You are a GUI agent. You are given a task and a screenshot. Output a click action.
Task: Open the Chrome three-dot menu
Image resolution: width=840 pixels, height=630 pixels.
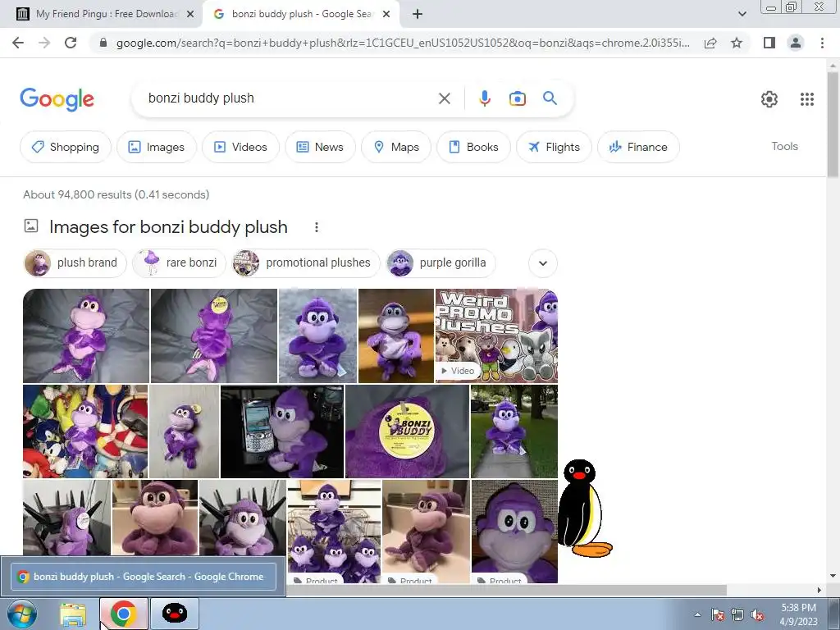click(x=822, y=43)
